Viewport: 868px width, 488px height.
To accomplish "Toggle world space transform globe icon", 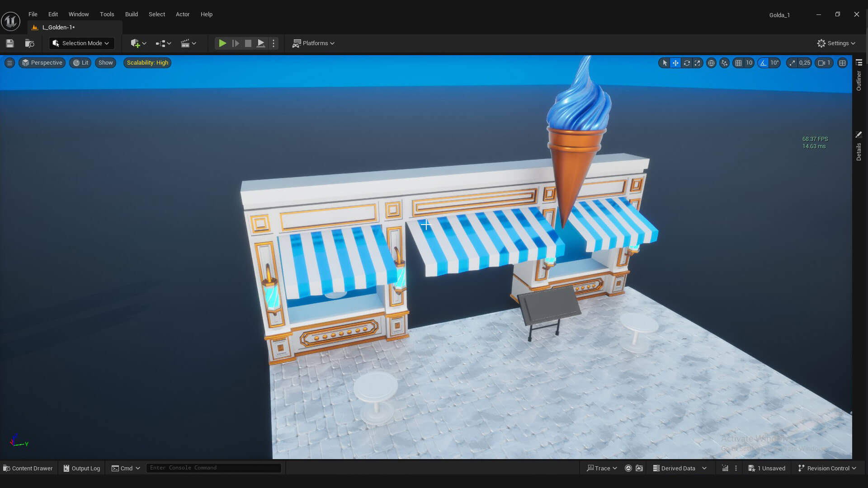I will pos(711,63).
